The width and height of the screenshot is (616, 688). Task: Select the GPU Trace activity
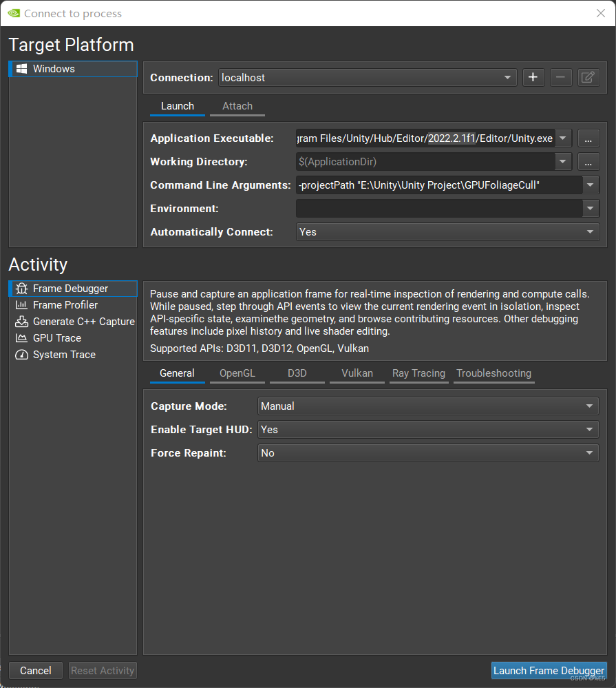pos(73,338)
